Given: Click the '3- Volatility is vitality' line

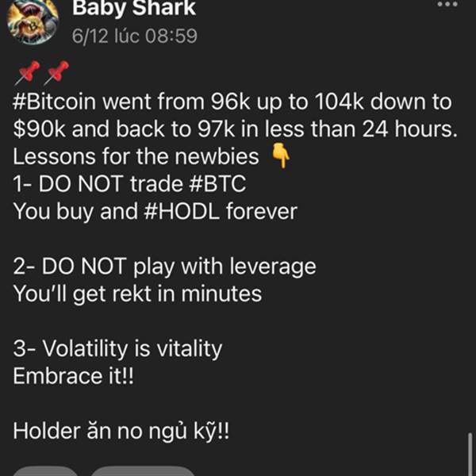Looking at the screenshot, I should [117, 348].
